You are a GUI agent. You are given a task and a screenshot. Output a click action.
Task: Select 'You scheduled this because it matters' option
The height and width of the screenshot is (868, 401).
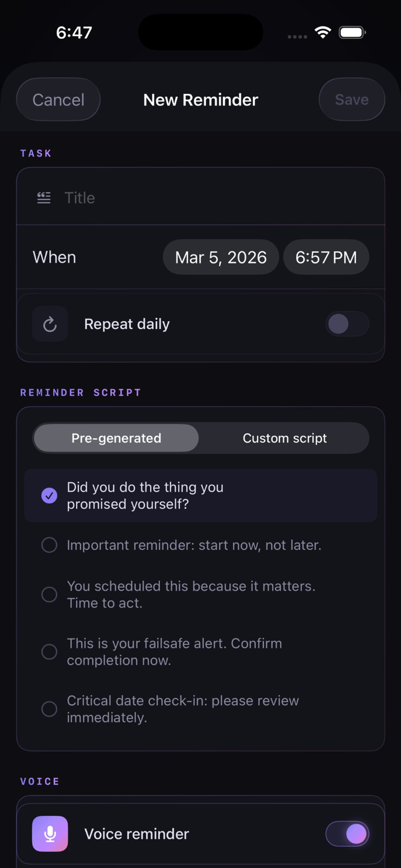click(x=190, y=594)
